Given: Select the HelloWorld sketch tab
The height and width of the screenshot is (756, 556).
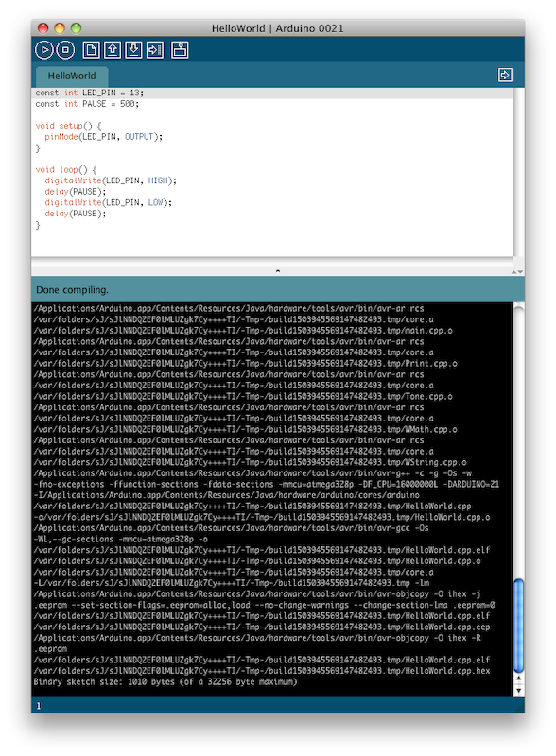Looking at the screenshot, I should 72,77.
